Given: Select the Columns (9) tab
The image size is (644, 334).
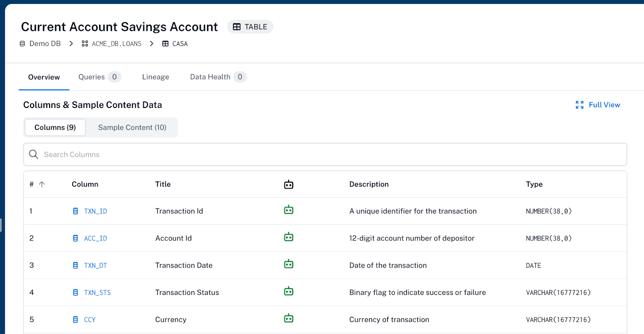Looking at the screenshot, I should pos(55,127).
